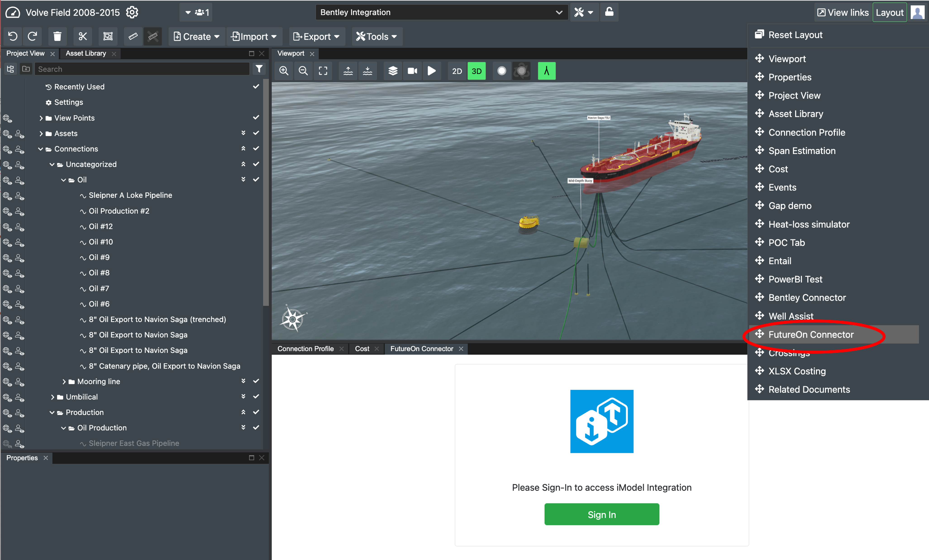This screenshot has width=929, height=560.
Task: Toggle the dark sphere render mode button
Action: [x=522, y=71]
